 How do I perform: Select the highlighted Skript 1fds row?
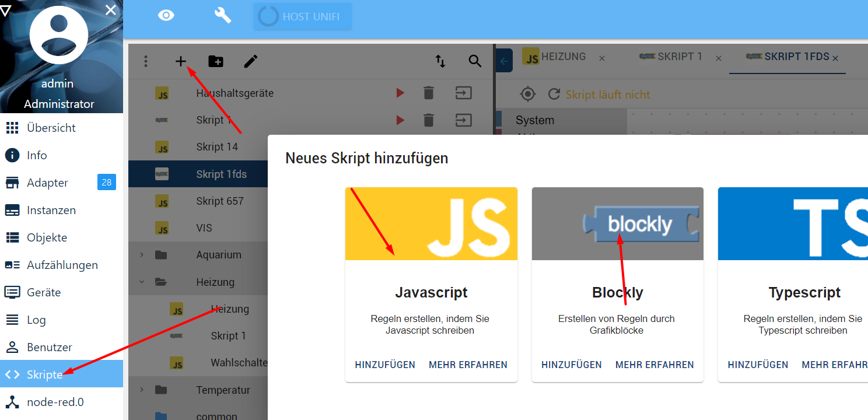click(x=198, y=174)
